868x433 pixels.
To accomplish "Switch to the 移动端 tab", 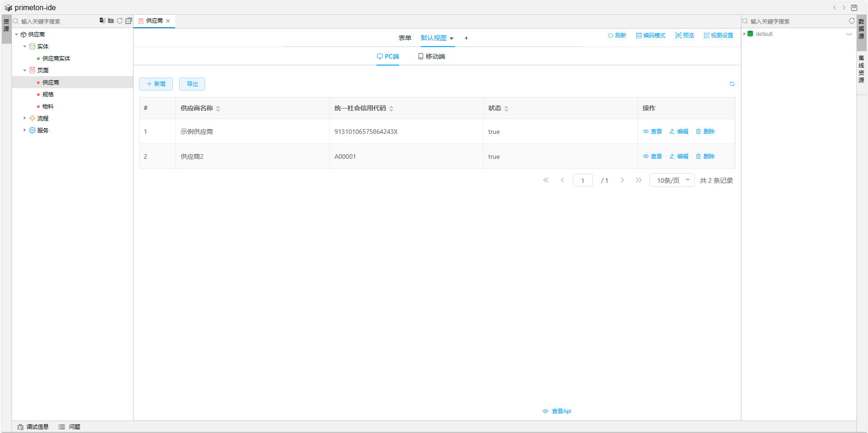I will [431, 56].
